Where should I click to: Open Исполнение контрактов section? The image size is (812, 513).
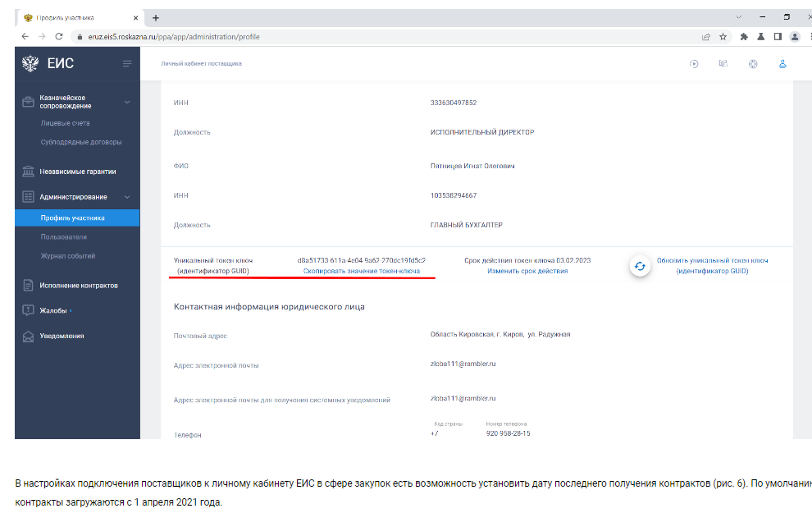(79, 286)
